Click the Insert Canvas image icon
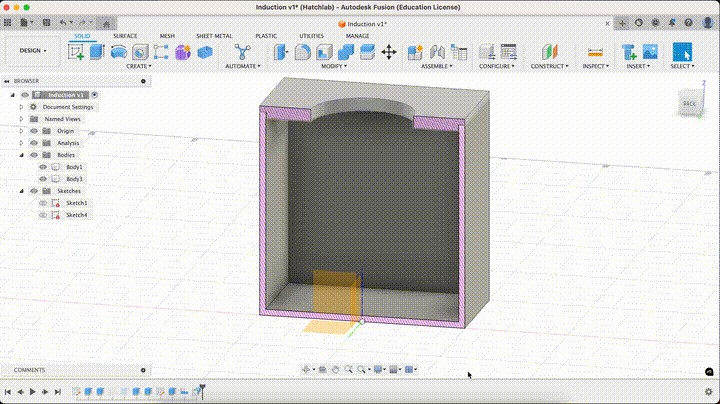 (x=650, y=52)
